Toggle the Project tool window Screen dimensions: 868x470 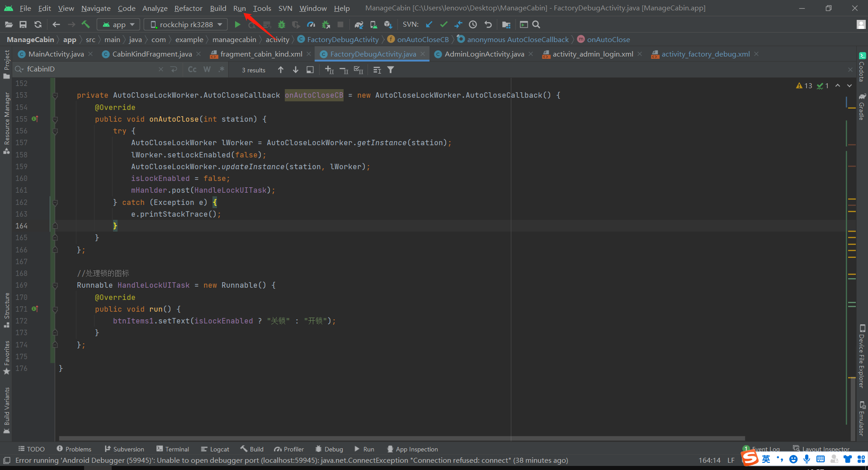[x=6, y=64]
